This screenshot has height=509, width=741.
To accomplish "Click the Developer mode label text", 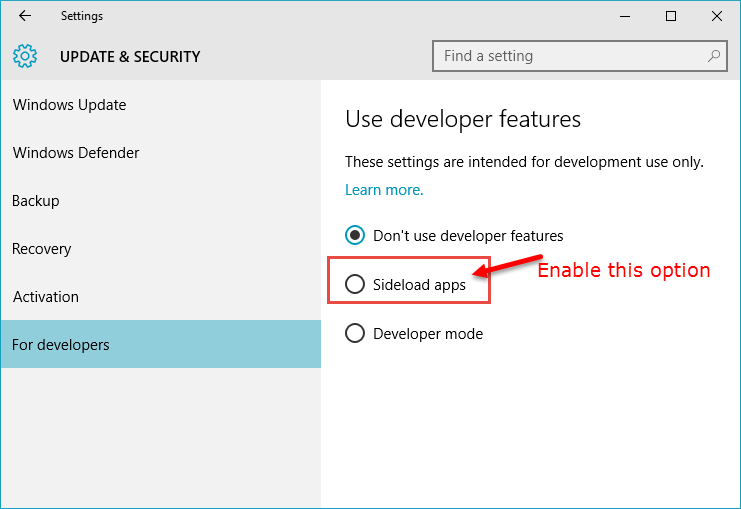I will click(428, 334).
